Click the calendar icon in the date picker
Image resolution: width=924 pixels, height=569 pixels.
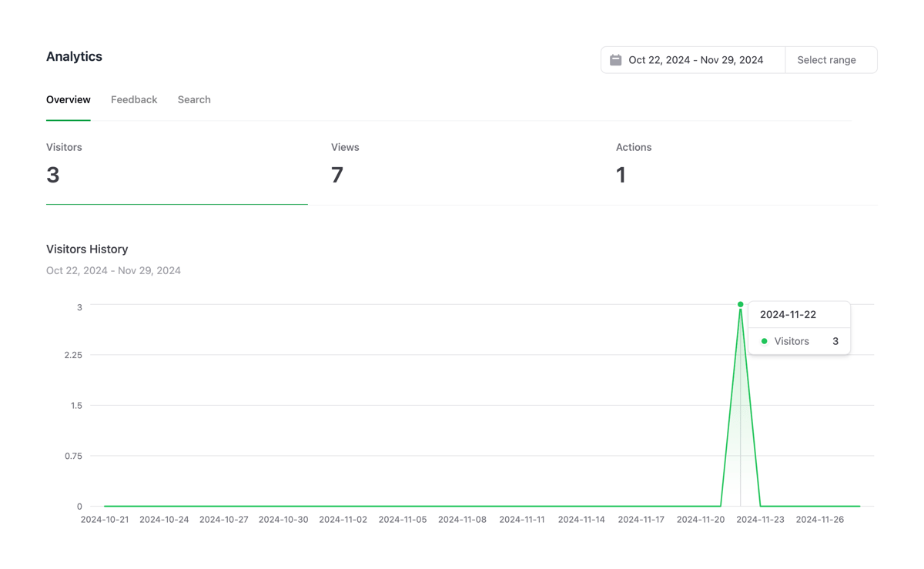[615, 59]
